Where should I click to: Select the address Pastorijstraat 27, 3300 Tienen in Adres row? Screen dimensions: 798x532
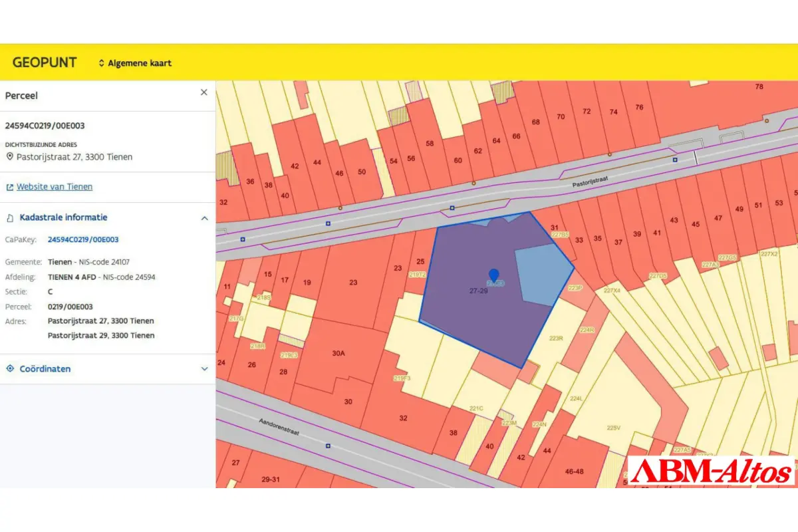click(x=101, y=321)
